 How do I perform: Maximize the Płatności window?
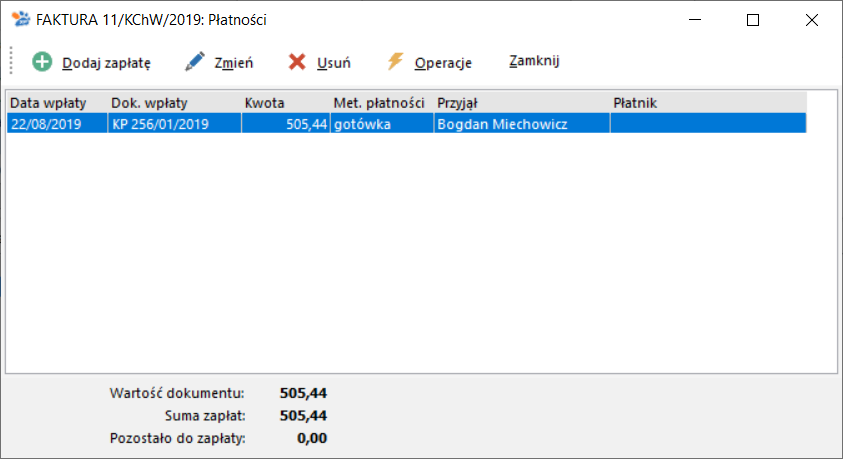(x=753, y=20)
